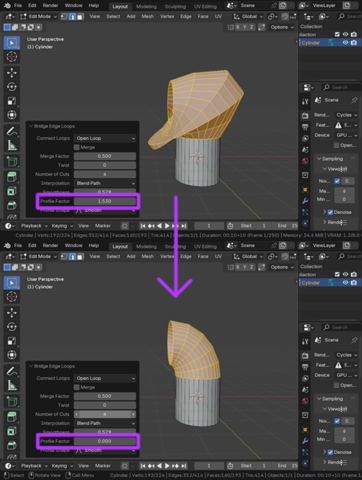362x480 pixels.
Task: Jump to end frame in lower timeline
Action: click(x=184, y=466)
